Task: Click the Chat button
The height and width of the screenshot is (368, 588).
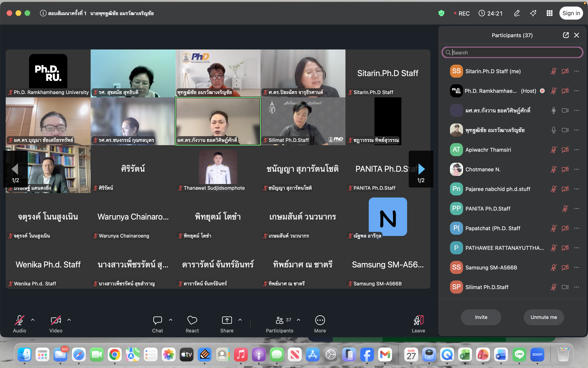Action: coord(157,324)
